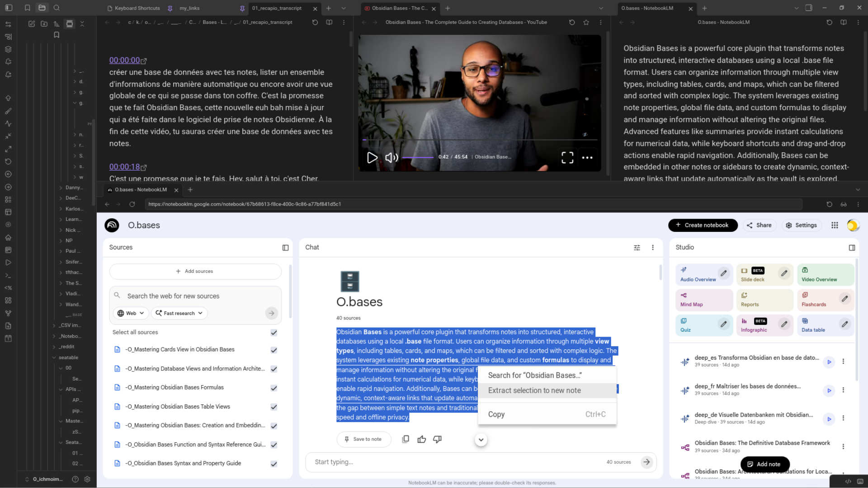Open the Google apps grid
The image size is (868, 488).
tap(835, 225)
